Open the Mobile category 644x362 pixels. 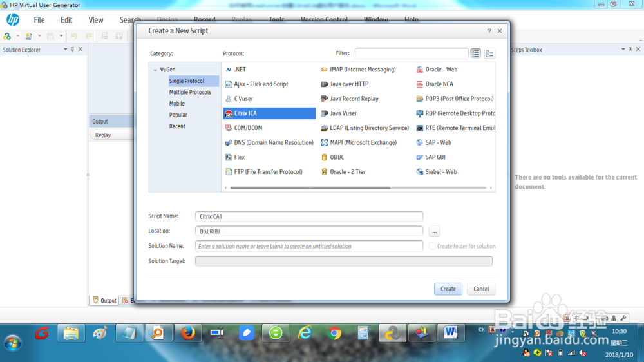click(x=177, y=104)
